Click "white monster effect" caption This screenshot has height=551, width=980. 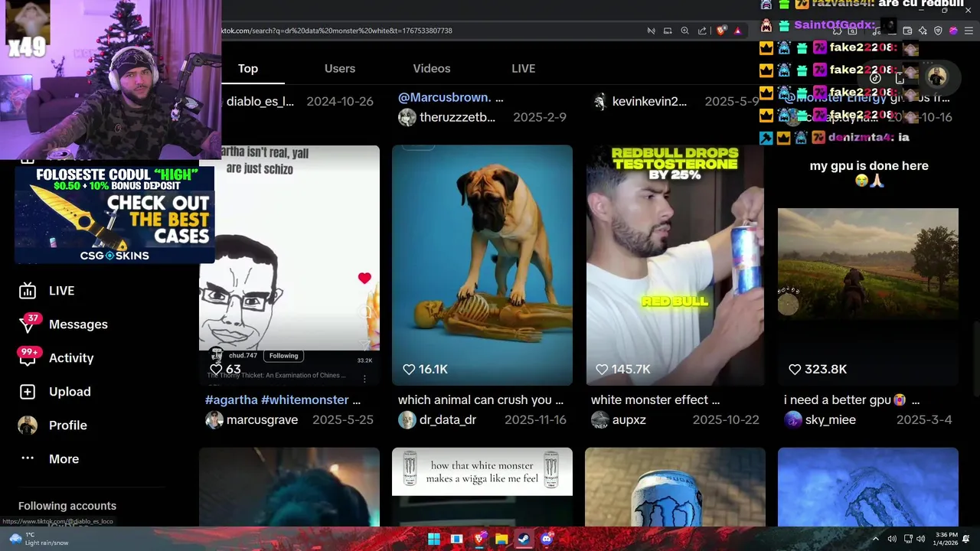655,399
